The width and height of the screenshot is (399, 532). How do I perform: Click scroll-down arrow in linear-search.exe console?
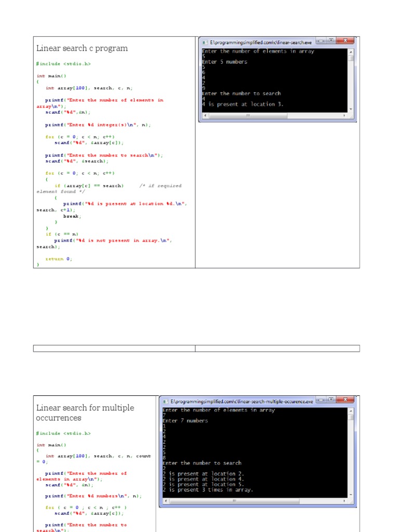coord(351,109)
